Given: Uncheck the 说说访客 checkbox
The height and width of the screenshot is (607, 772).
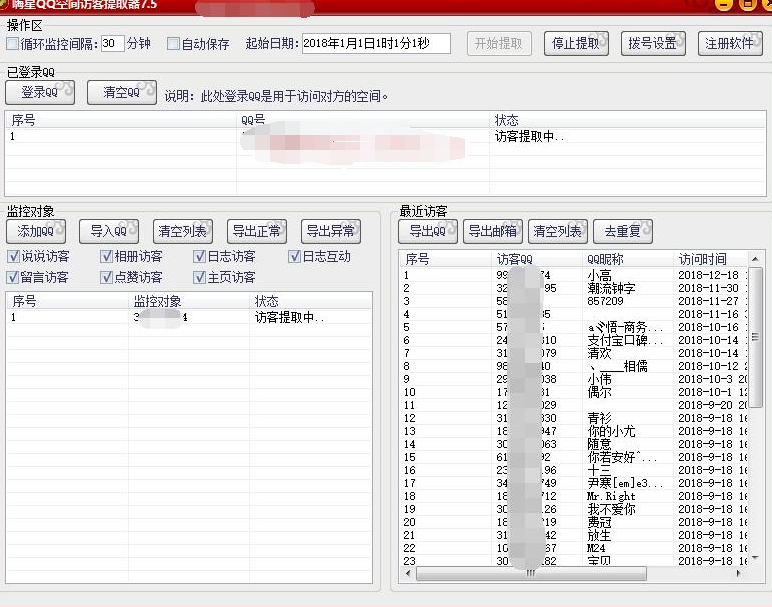Looking at the screenshot, I should pyautogui.click(x=13, y=256).
